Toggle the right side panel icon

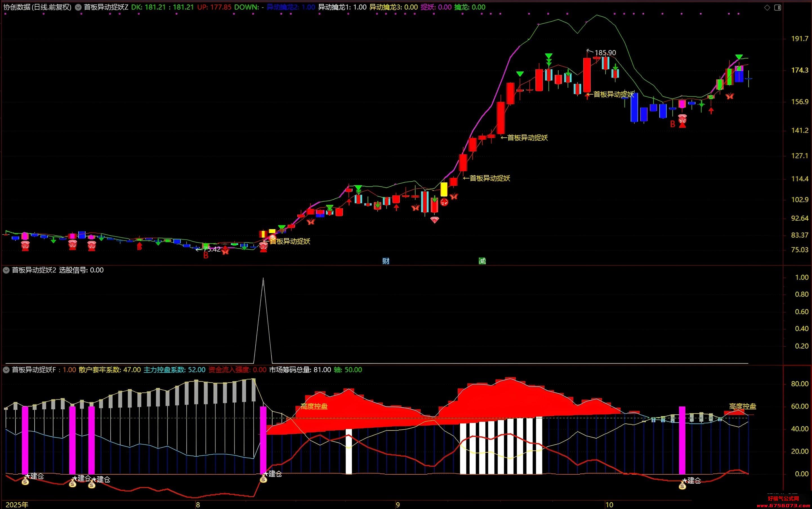click(x=778, y=7)
